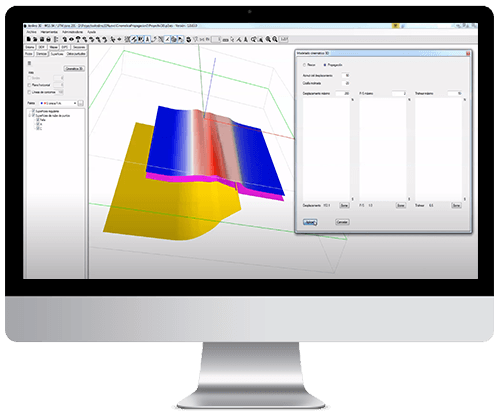Enable the Plano horizontal checkbox
This screenshot has height=417, width=500.
[x=29, y=85]
